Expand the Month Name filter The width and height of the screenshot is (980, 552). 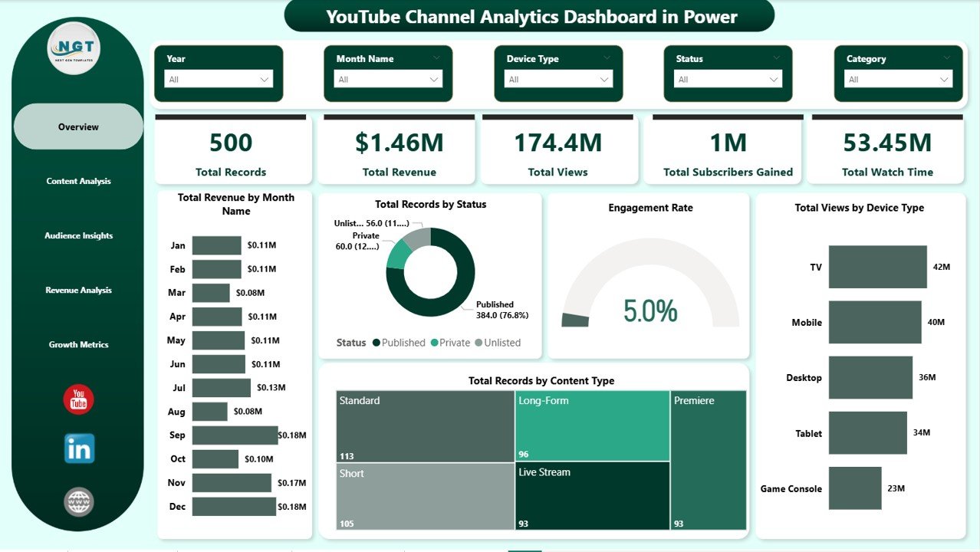[433, 79]
